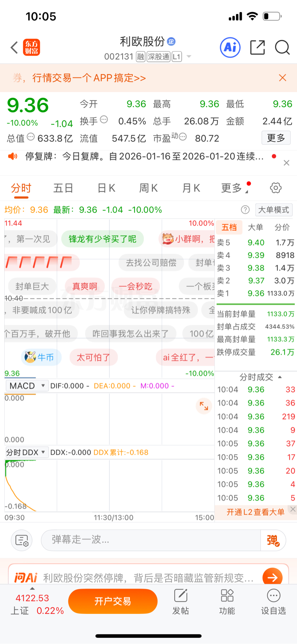Tap the enterprise badge beside 利欧股份
The width and height of the screenshot is (297, 644).
coord(171,41)
